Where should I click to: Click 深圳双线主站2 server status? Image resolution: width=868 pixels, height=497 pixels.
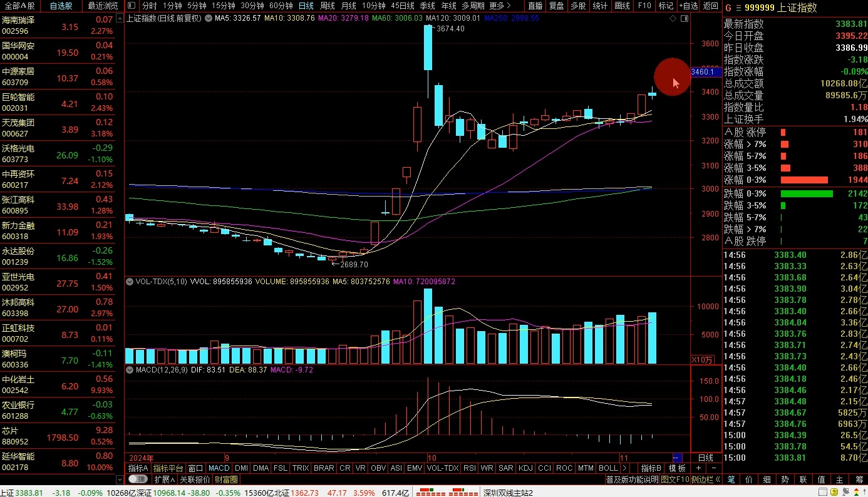(508, 493)
